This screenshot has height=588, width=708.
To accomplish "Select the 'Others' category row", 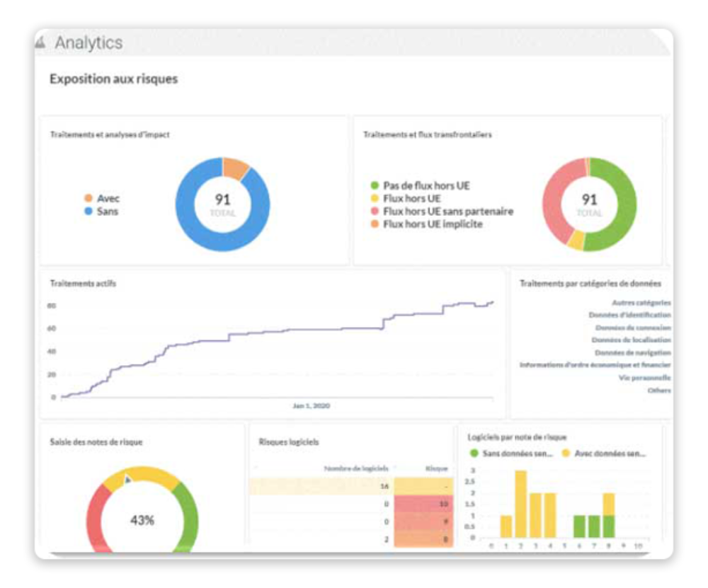I will click(x=659, y=390).
